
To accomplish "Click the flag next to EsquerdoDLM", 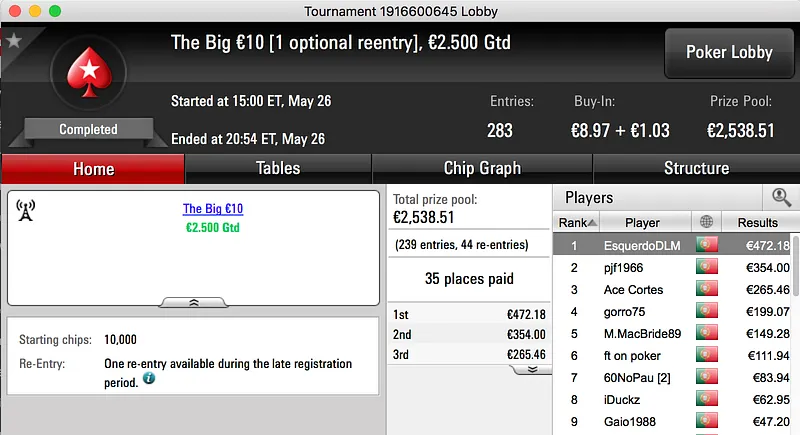I will [708, 245].
